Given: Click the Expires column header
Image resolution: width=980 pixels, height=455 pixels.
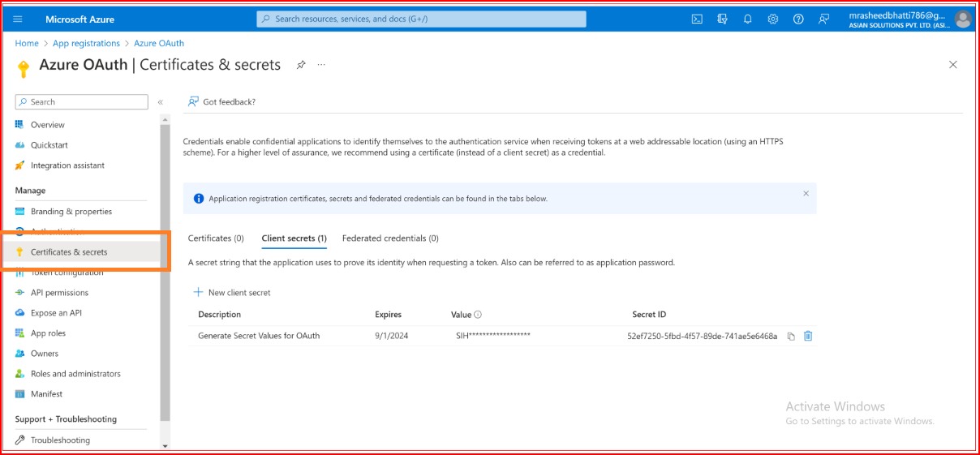Looking at the screenshot, I should click(x=388, y=315).
